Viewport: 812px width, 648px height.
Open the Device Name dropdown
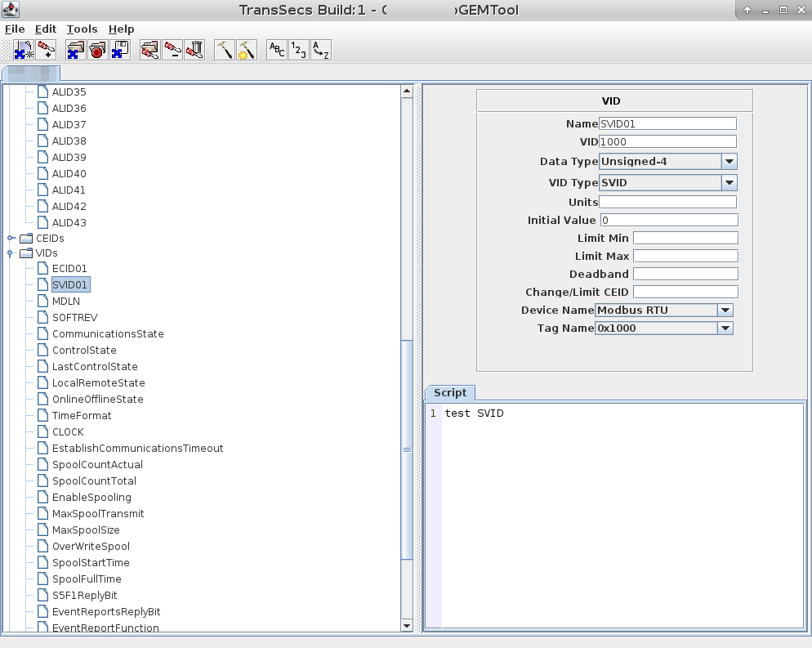tap(725, 311)
